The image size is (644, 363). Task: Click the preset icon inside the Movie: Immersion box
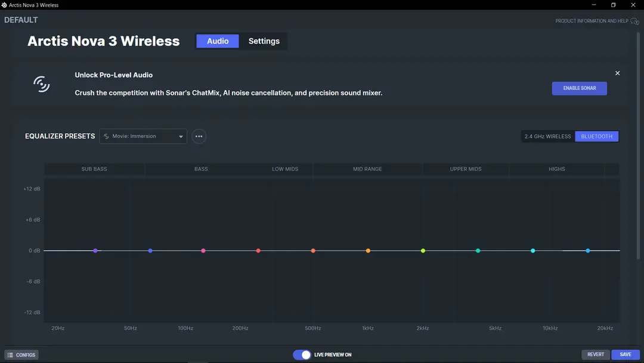106,136
